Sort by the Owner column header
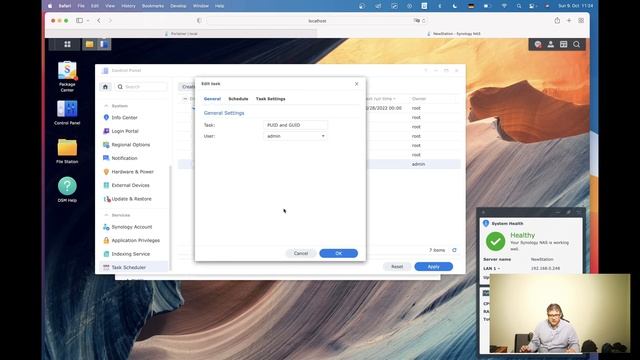Viewport: 640px width, 360px height. point(419,99)
